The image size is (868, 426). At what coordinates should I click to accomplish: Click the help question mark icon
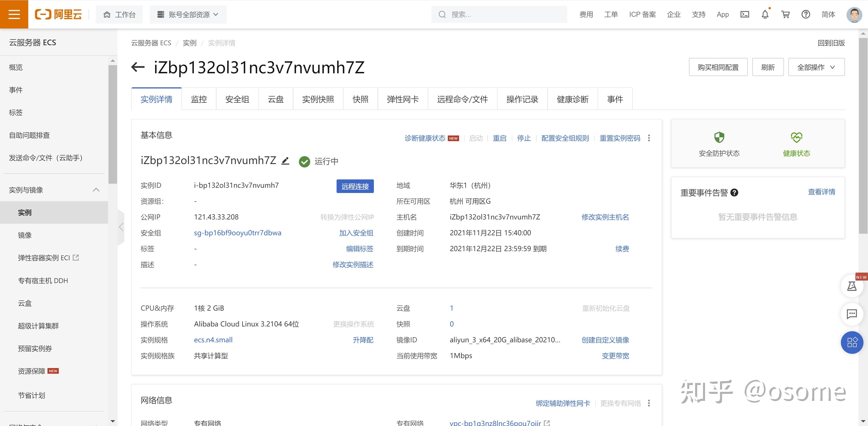coord(805,14)
